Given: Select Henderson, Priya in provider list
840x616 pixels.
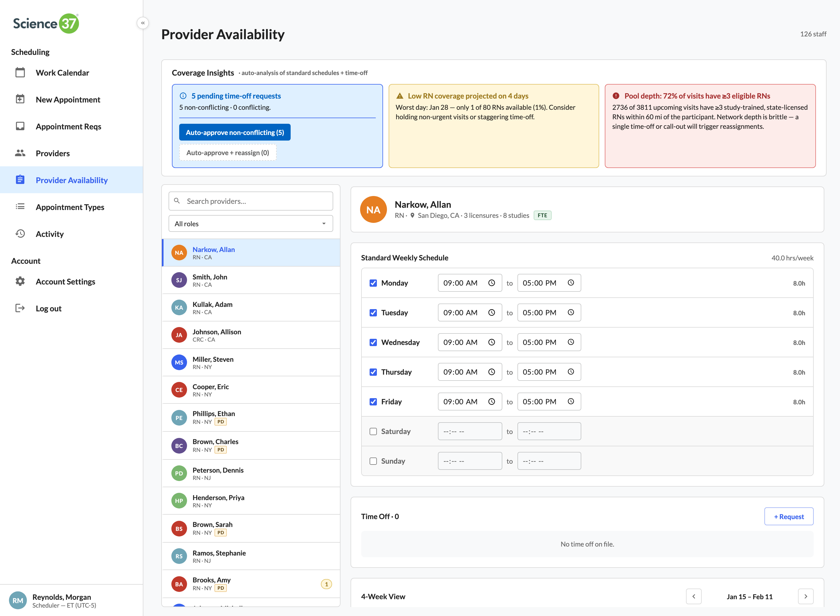Looking at the screenshot, I should 251,501.
